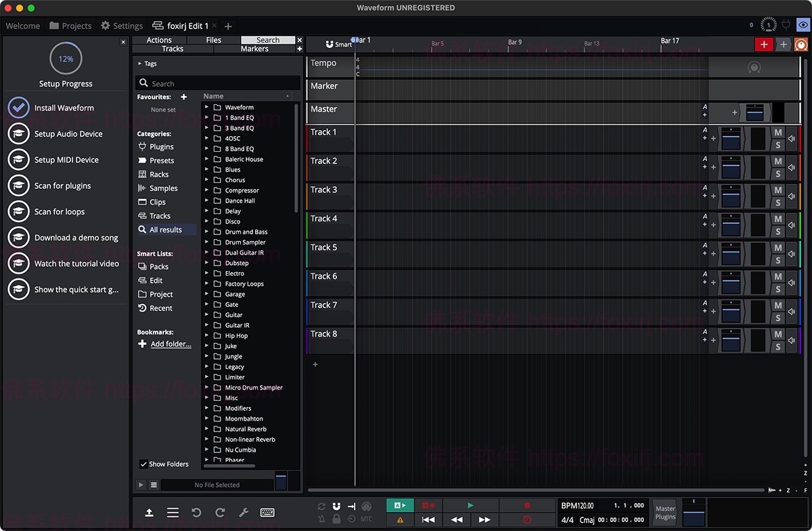Open the settings wrench icon
Viewport: 812px width, 531px height.
(x=244, y=512)
